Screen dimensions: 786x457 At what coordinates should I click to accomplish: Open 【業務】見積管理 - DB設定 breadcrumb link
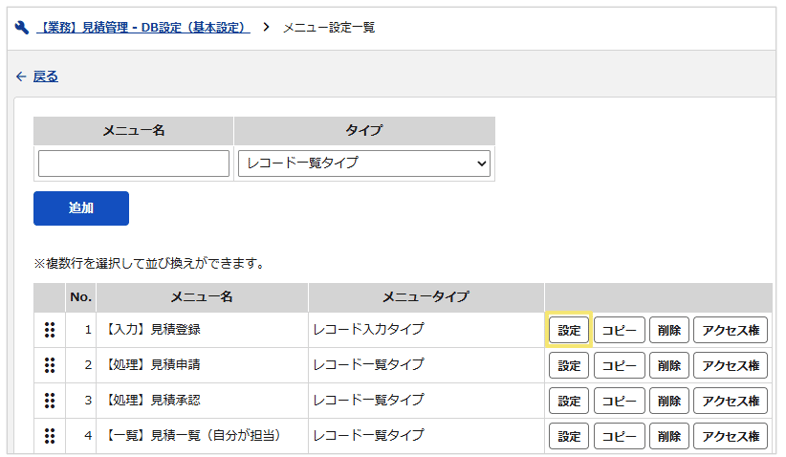coord(143,28)
